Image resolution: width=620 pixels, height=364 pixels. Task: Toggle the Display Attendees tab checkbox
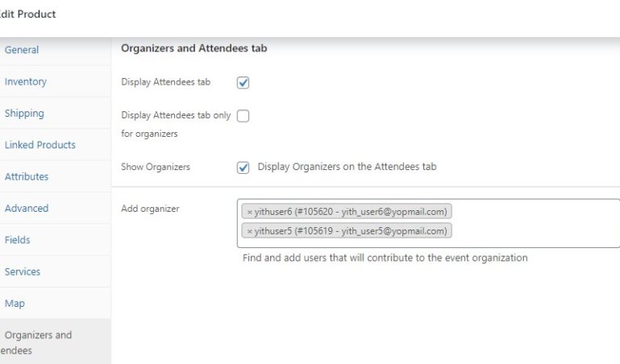click(243, 82)
